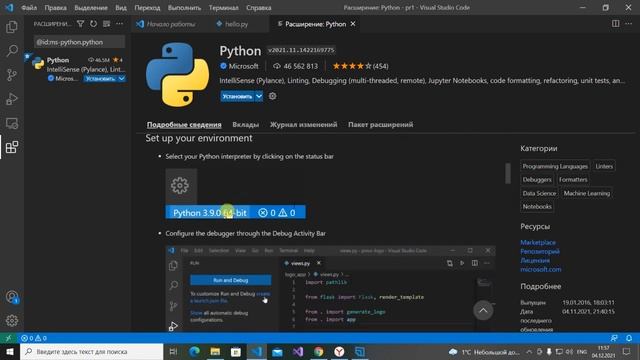Open the Explorer view in activity bar

12,27
